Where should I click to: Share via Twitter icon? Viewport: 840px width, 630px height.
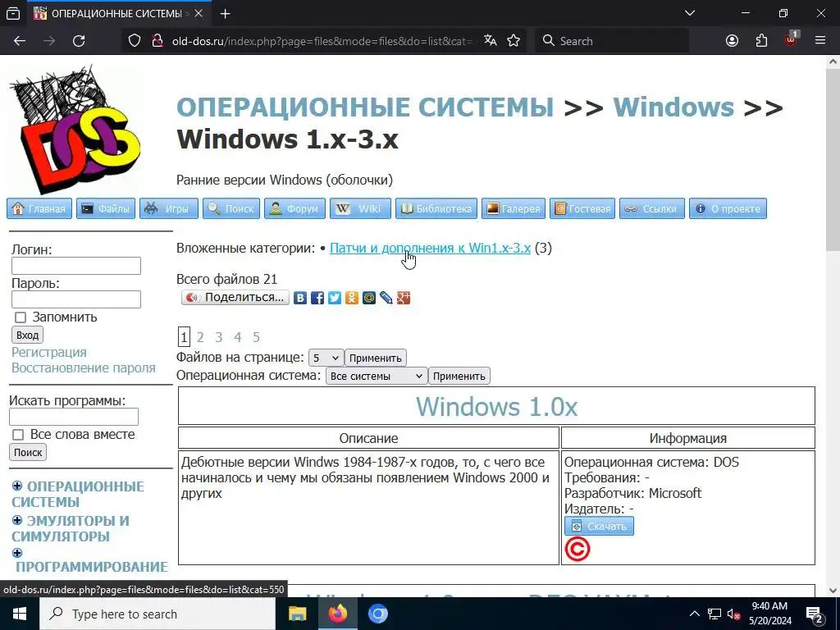tap(335, 298)
